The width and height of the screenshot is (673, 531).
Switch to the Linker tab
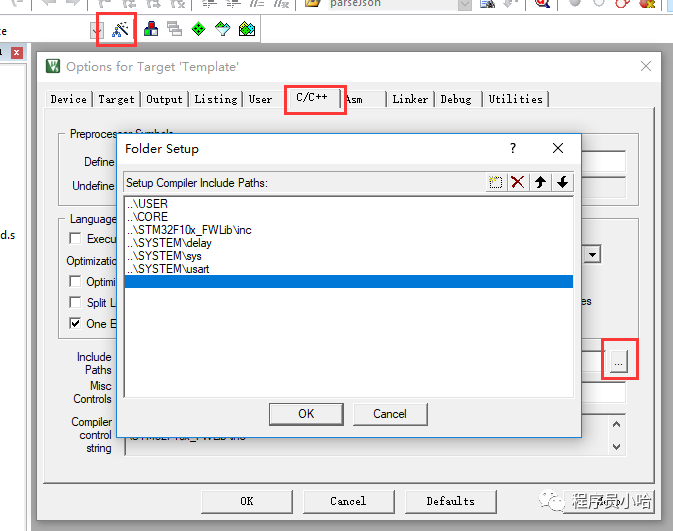click(x=410, y=99)
